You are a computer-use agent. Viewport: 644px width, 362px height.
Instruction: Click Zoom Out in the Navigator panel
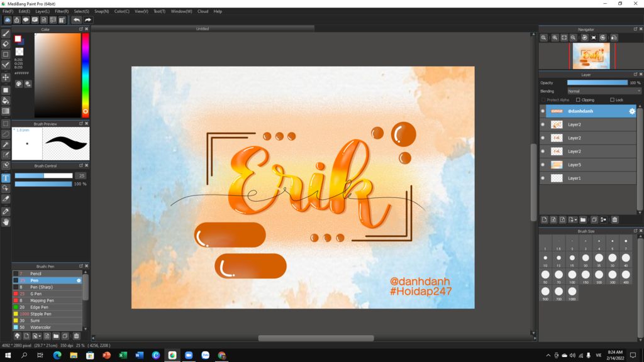point(573,38)
